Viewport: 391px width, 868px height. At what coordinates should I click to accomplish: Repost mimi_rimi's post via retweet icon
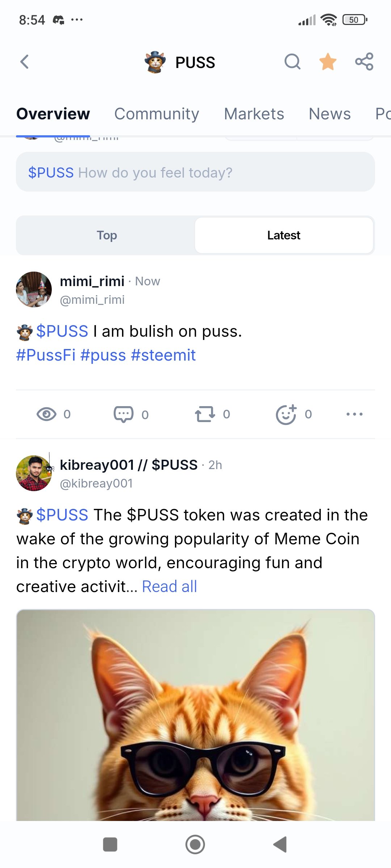point(205,414)
